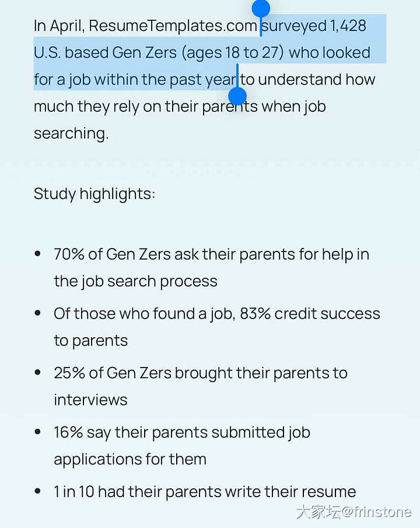The width and height of the screenshot is (420, 528).
Task: Tap "applications for them" text line
Action: coord(130,460)
